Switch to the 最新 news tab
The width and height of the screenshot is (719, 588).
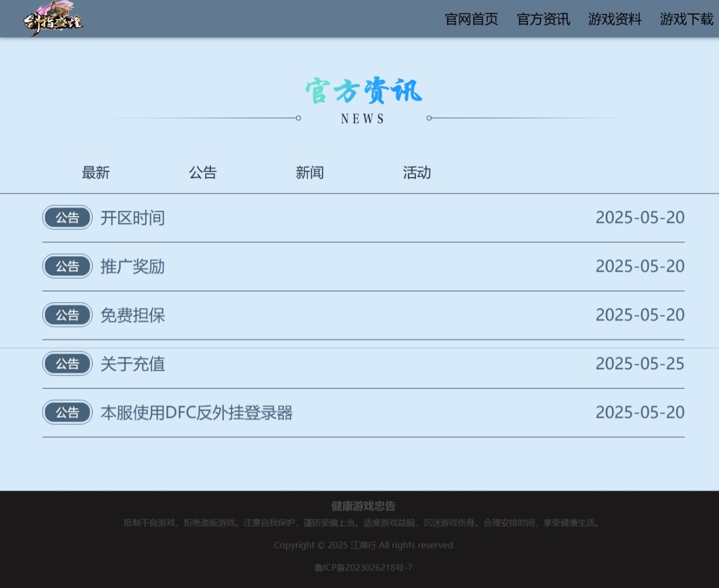click(x=96, y=173)
